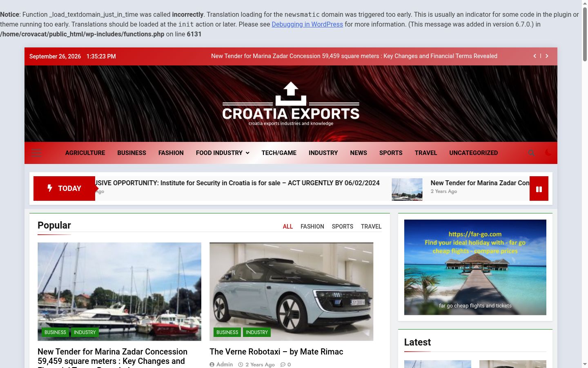Image resolution: width=588 pixels, height=368 pixels.
Task: Click INDUSTRY tag on Robotaxi post
Action: tap(257, 332)
